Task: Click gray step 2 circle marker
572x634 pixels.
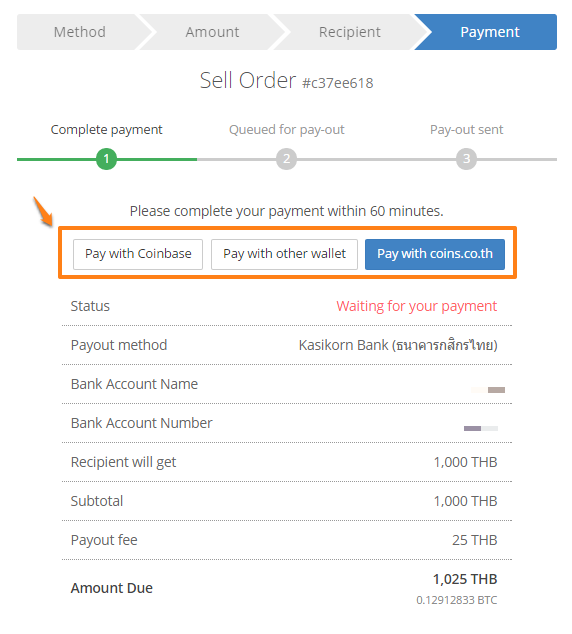Action: 286,159
